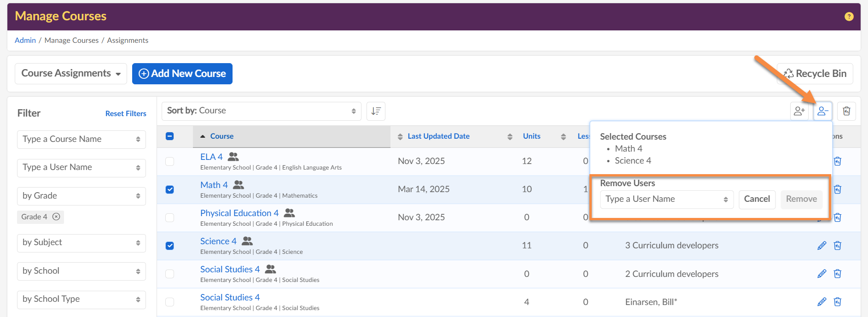The width and height of the screenshot is (868, 317).
Task: Toggle the sort direction icon
Action: coord(376,111)
